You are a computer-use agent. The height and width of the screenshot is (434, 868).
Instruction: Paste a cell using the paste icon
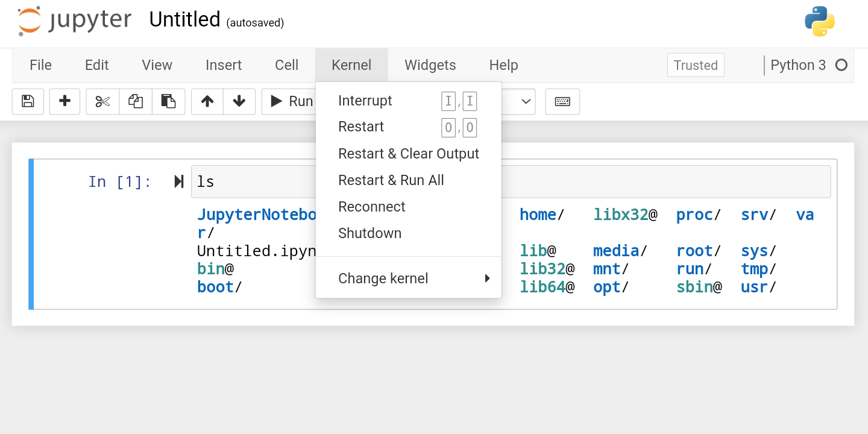(x=168, y=101)
